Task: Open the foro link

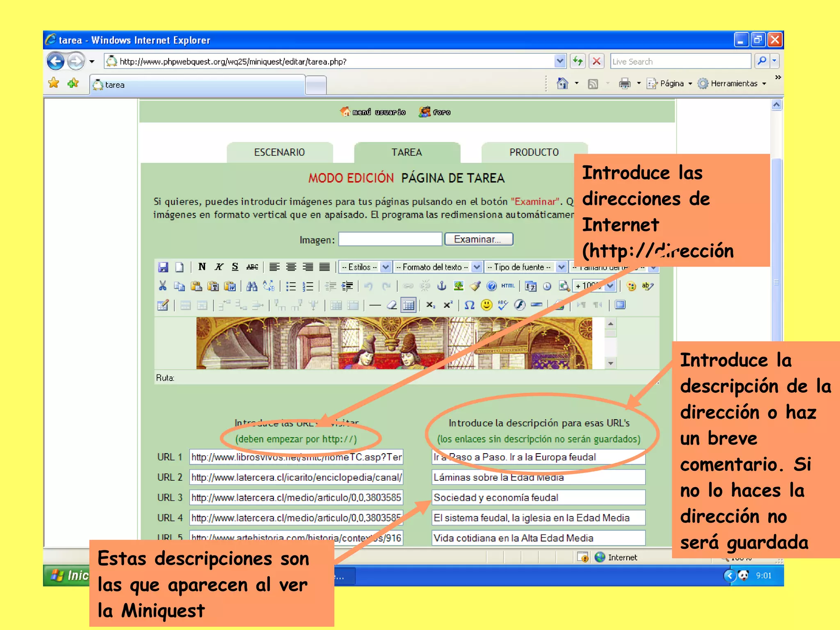Action: (x=435, y=112)
